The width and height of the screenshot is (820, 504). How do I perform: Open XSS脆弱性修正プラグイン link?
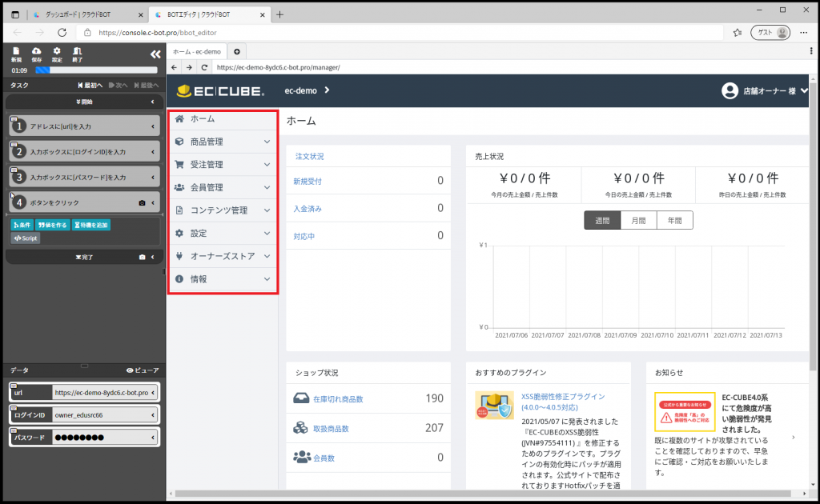click(563, 402)
